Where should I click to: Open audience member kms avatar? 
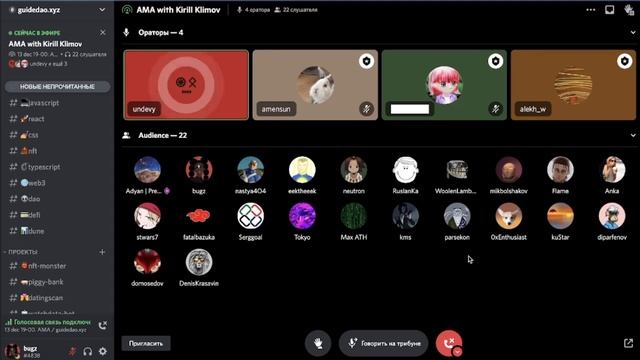(405, 216)
